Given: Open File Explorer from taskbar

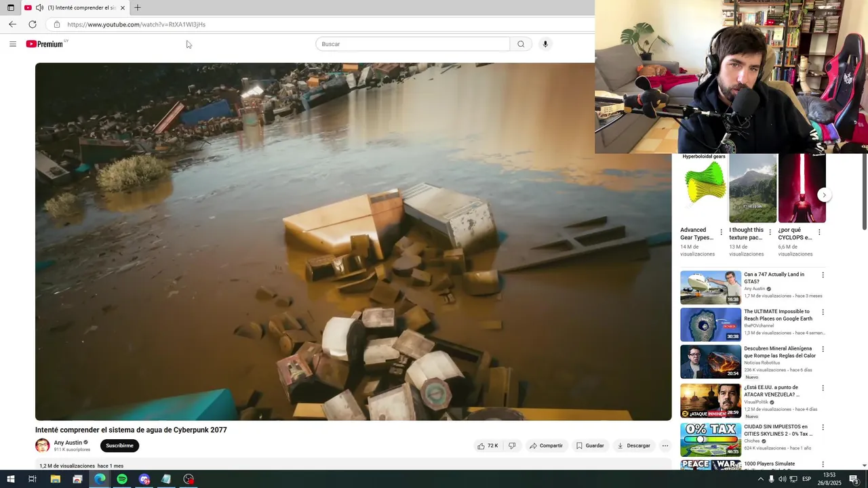Looking at the screenshot, I should (x=56, y=479).
